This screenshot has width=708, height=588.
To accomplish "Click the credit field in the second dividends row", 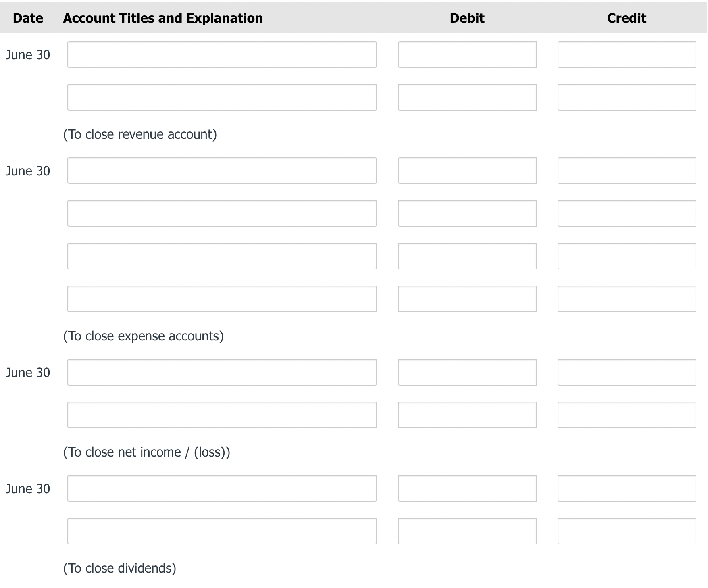I will 626,531.
